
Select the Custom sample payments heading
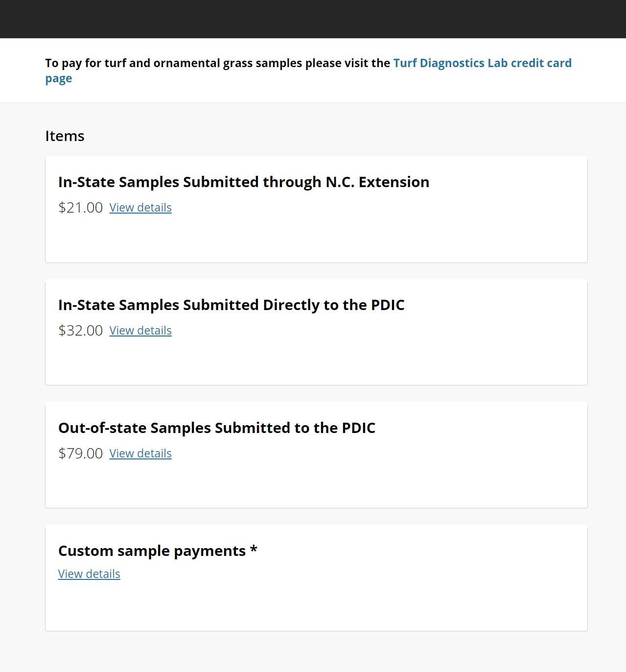point(152,551)
